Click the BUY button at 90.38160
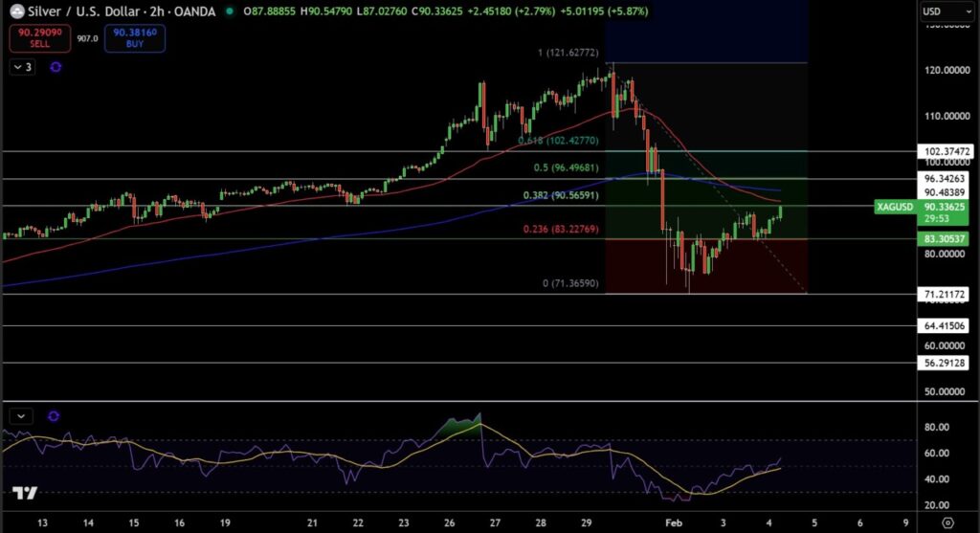 (137, 38)
